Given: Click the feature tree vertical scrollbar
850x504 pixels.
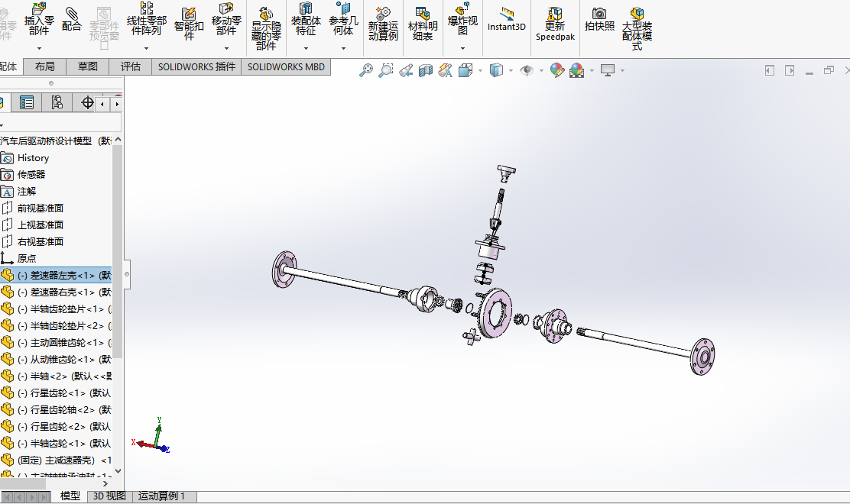Looking at the screenshot, I should pos(118,252).
